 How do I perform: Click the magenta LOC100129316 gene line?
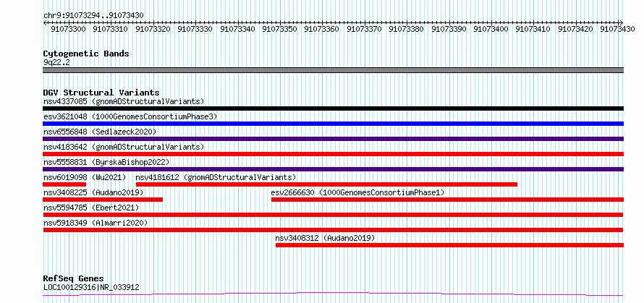click(x=333, y=294)
